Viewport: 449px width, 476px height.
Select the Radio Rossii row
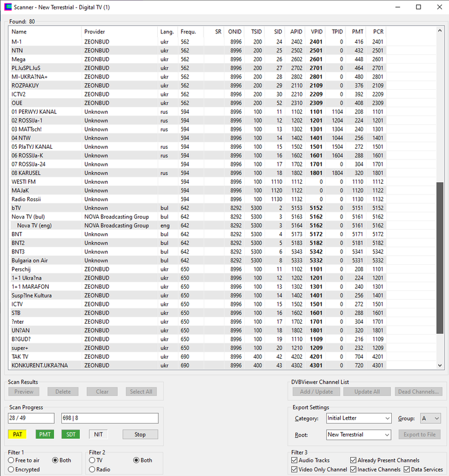tap(198, 199)
